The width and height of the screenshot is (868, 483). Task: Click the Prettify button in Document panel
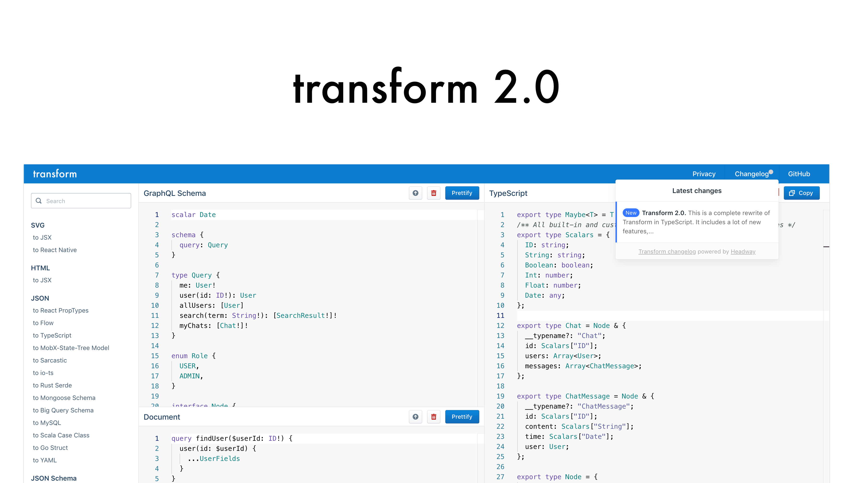click(462, 416)
